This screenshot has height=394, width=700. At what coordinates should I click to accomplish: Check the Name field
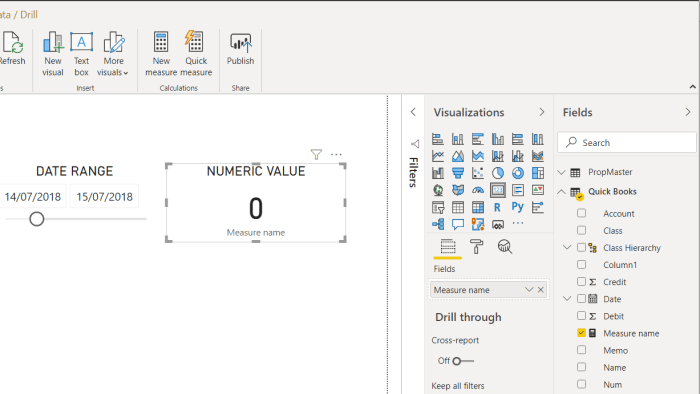581,367
